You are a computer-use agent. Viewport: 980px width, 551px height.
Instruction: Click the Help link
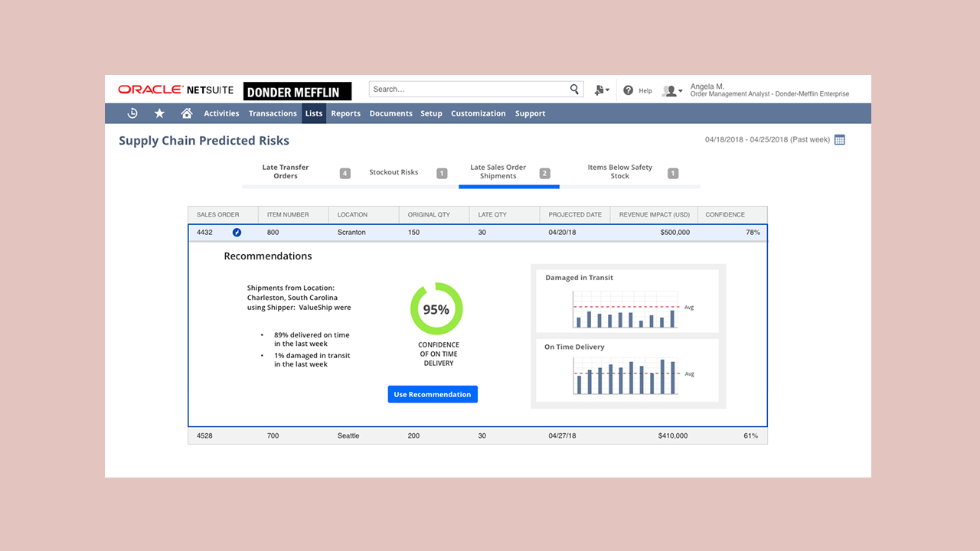[645, 90]
